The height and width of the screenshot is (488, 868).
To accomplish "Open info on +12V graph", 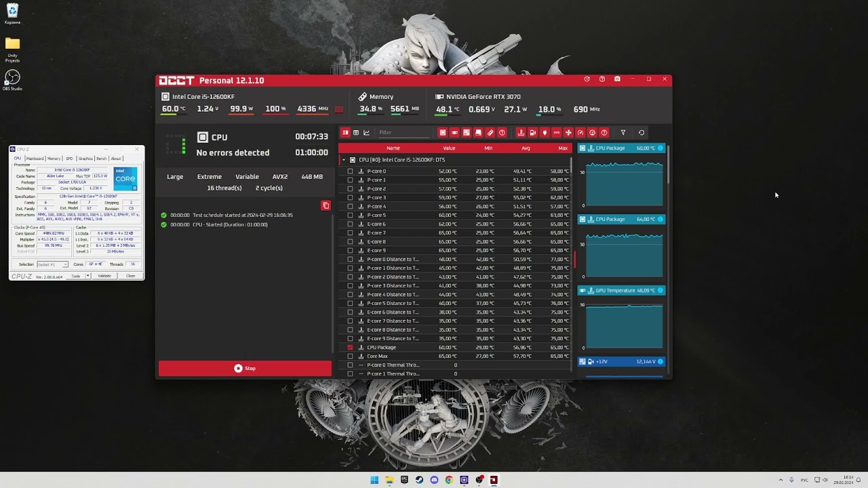I will click(x=660, y=362).
